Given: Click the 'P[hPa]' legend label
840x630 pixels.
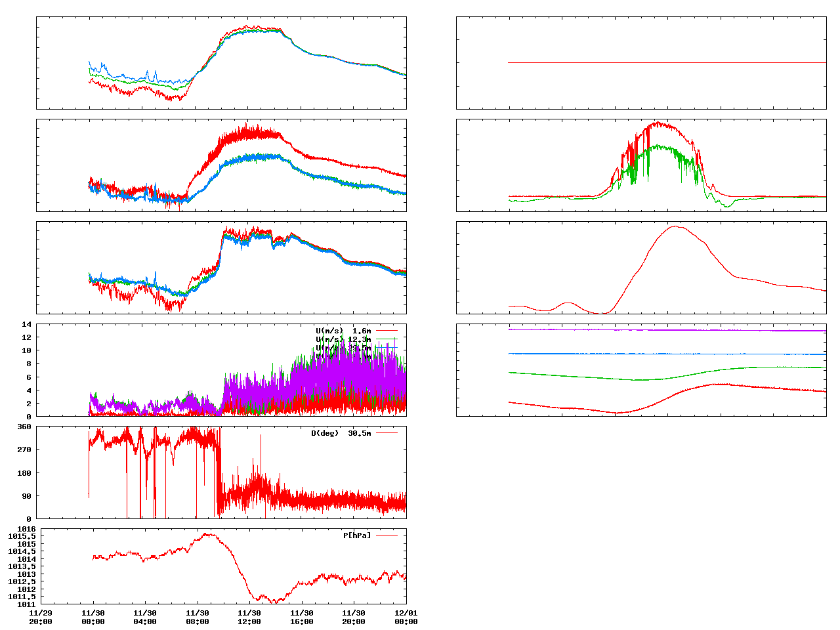Looking at the screenshot, I should (357, 535).
